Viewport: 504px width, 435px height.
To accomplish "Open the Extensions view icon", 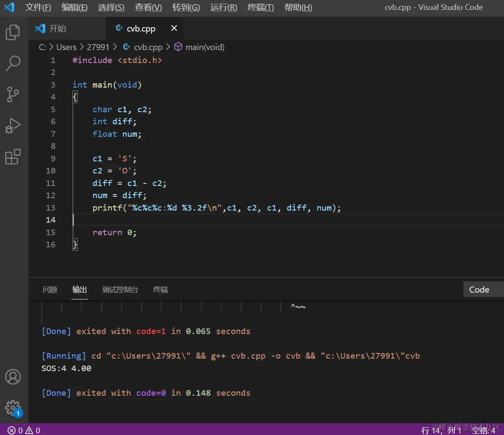I will click(x=13, y=157).
